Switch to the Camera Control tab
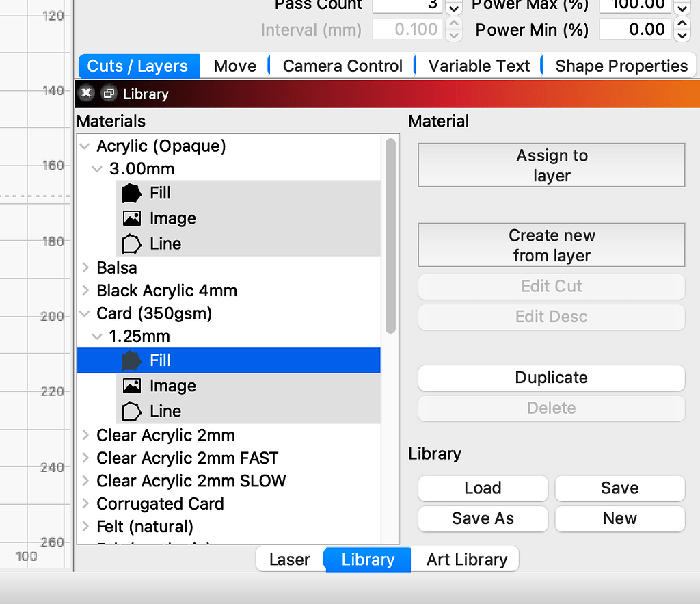The image size is (700, 604). pos(342,66)
